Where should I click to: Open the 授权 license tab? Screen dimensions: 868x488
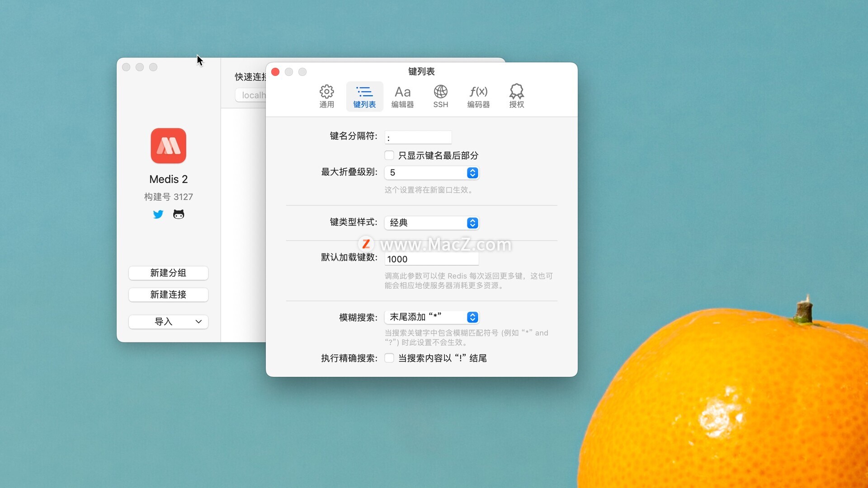(516, 96)
